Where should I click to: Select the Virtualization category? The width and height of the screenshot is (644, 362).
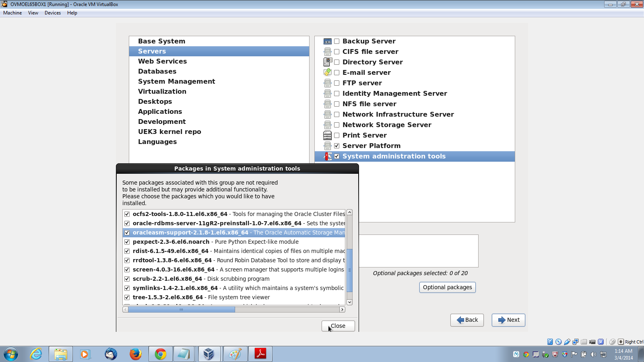click(x=219, y=91)
